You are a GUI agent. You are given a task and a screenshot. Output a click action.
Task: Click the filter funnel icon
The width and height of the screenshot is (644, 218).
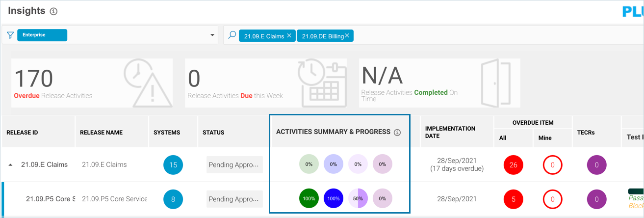(x=10, y=35)
